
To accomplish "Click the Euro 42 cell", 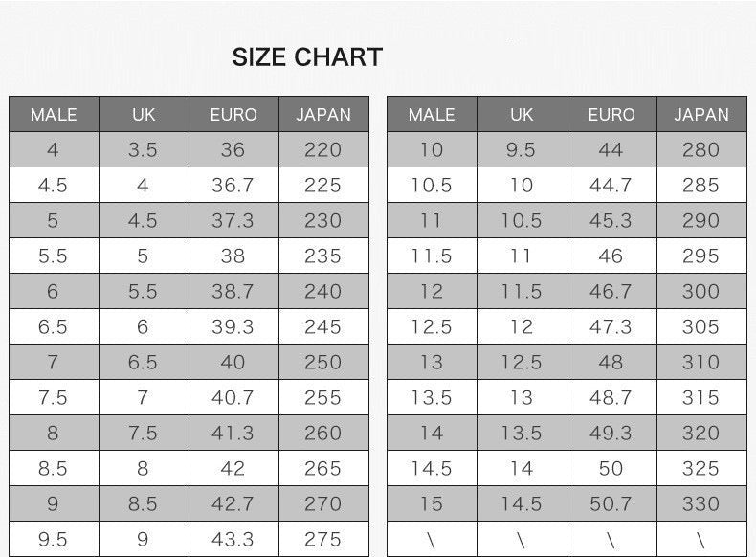I will point(233,468).
